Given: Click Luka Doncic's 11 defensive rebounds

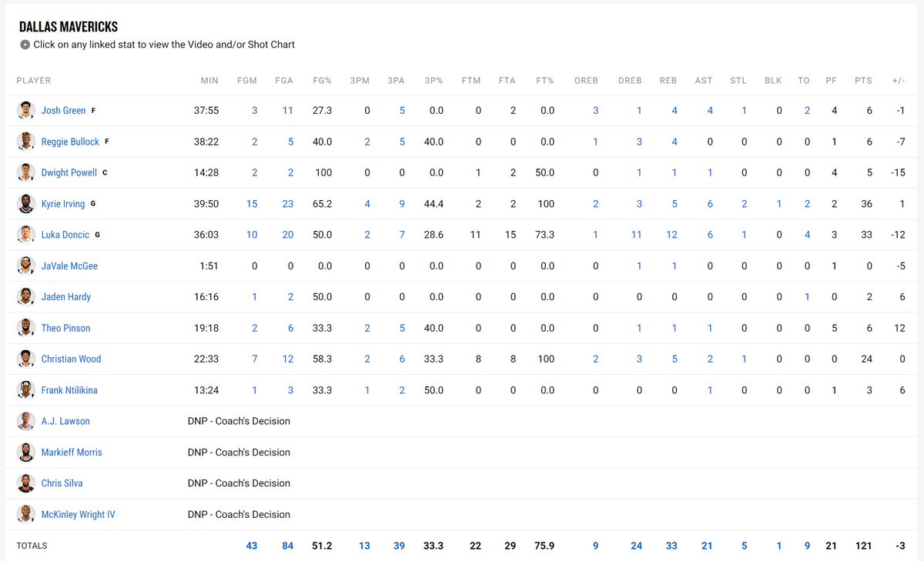Looking at the screenshot, I should pyautogui.click(x=636, y=235).
